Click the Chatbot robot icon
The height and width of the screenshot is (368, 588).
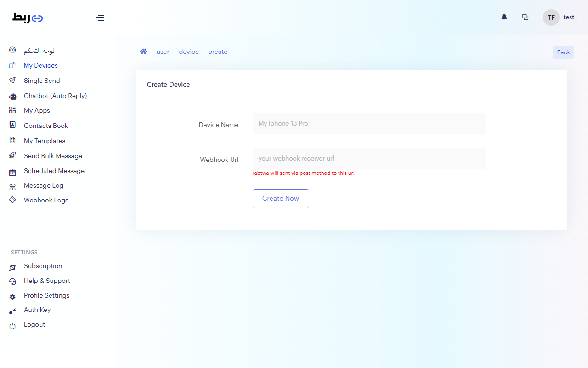click(x=13, y=96)
